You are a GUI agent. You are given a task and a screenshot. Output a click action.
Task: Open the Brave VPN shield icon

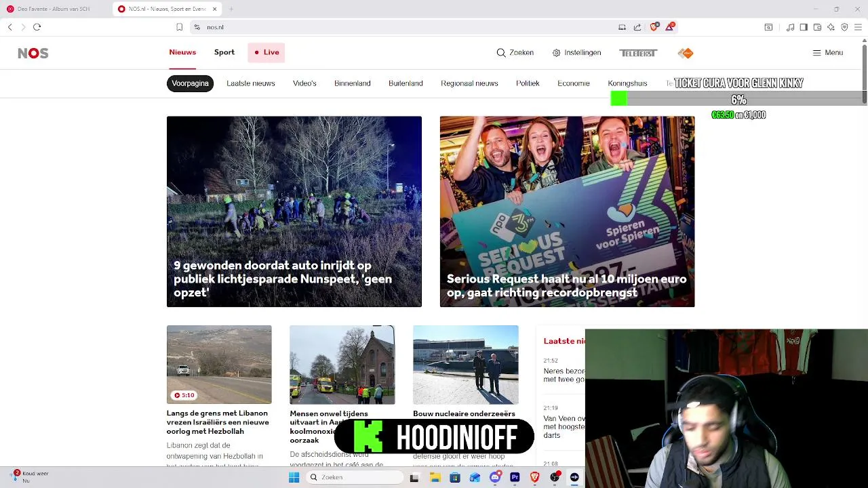[x=844, y=27]
